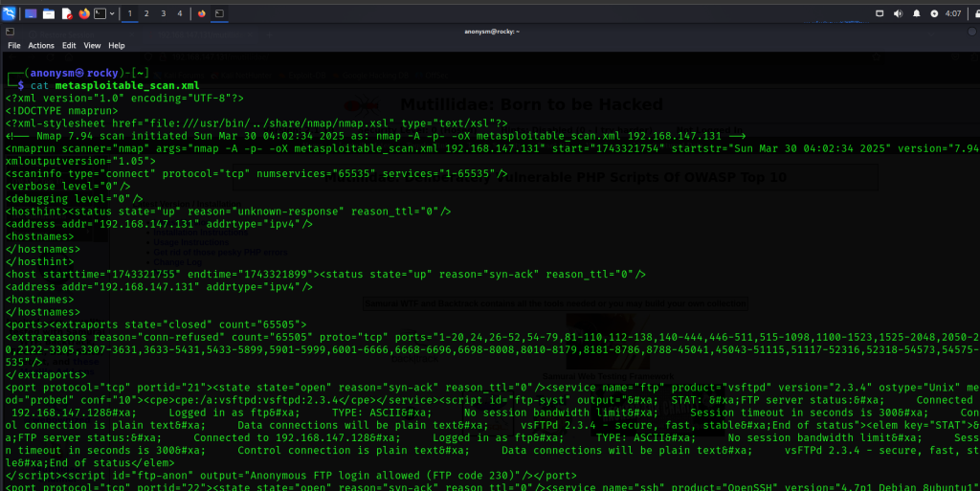Image resolution: width=980 pixels, height=491 pixels.
Task: Click the scaninfo type="connect" line
Action: (x=256, y=173)
